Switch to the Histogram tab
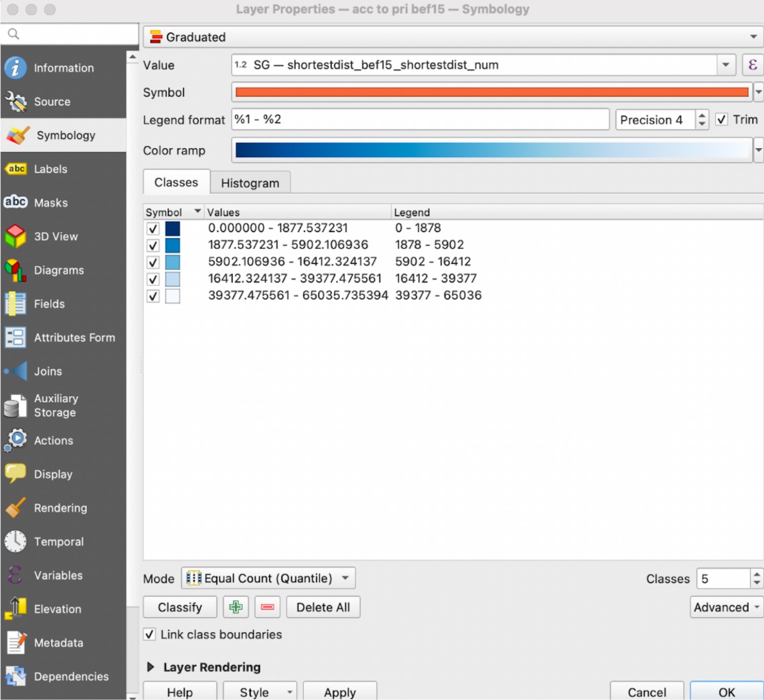The height and width of the screenshot is (700, 764). (250, 183)
